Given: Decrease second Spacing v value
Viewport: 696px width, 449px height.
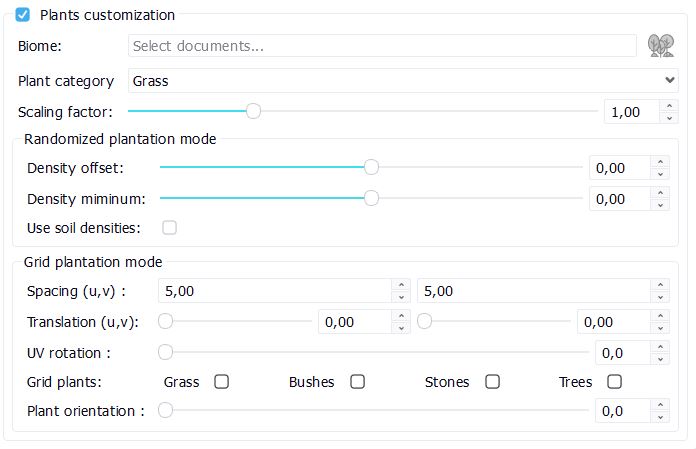Looking at the screenshot, I should [660, 297].
